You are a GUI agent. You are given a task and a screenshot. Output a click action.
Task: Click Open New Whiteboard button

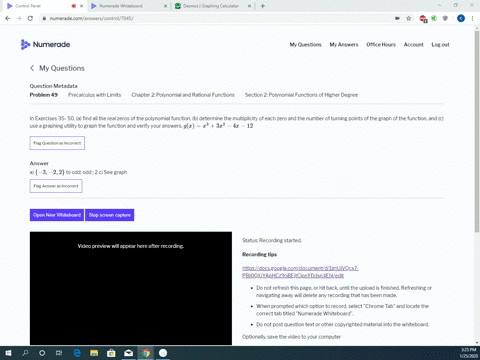pos(57,215)
